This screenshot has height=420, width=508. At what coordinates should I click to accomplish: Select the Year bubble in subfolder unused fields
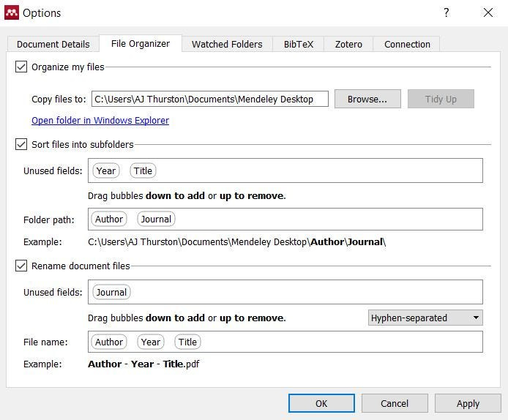pyautogui.click(x=106, y=170)
